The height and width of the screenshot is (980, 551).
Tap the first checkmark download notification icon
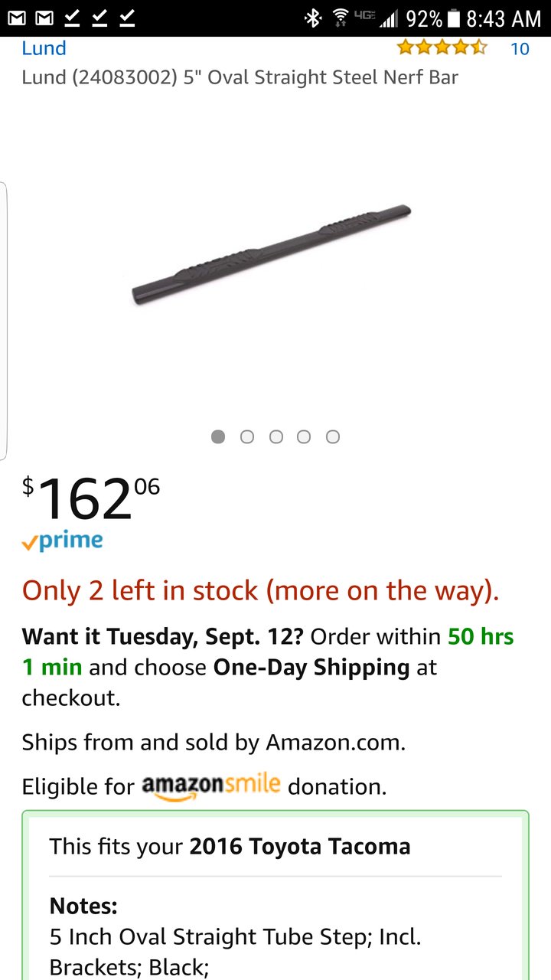[x=72, y=18]
